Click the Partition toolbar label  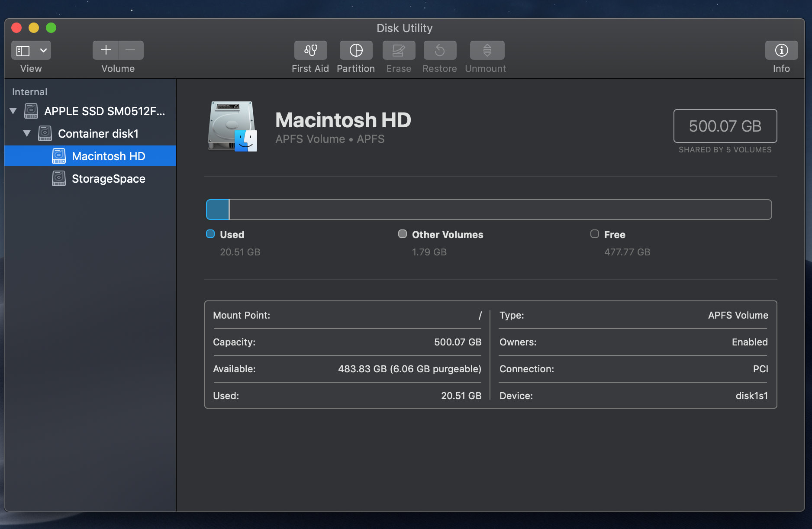(356, 68)
